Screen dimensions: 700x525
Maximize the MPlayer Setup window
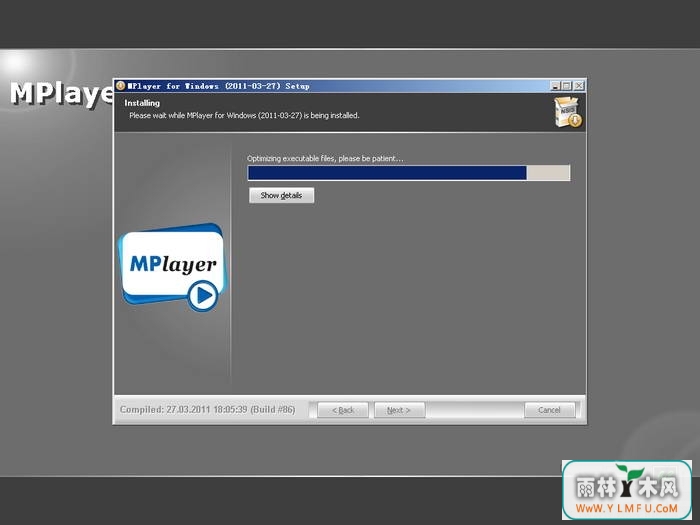point(567,86)
